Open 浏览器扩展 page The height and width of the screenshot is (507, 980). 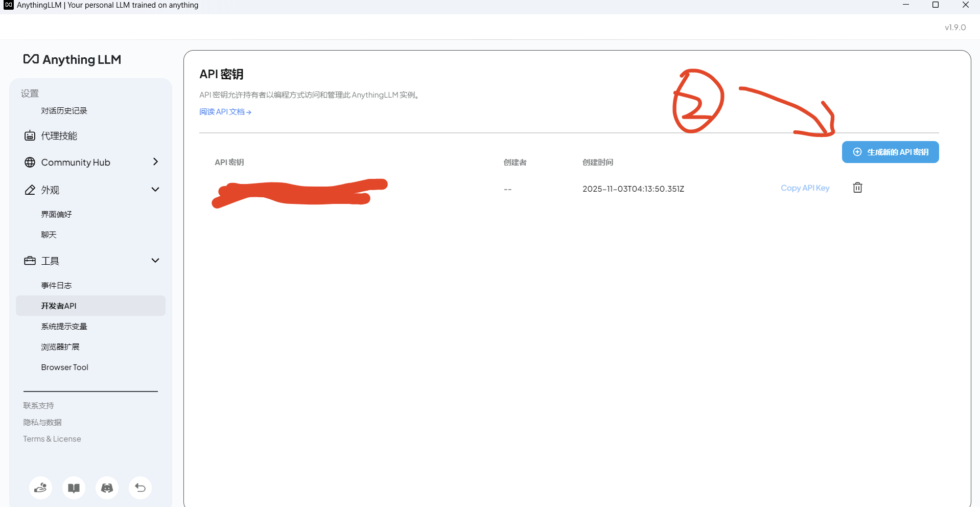click(x=60, y=347)
